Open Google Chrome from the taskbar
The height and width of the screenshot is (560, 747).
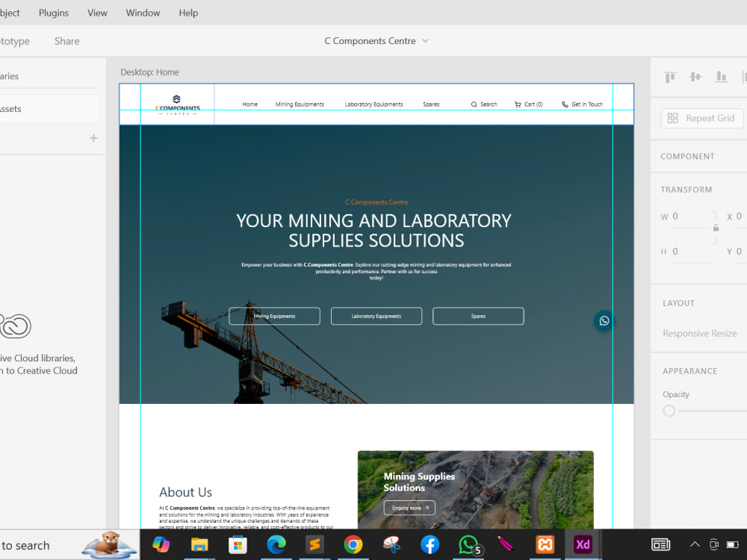[353, 544]
